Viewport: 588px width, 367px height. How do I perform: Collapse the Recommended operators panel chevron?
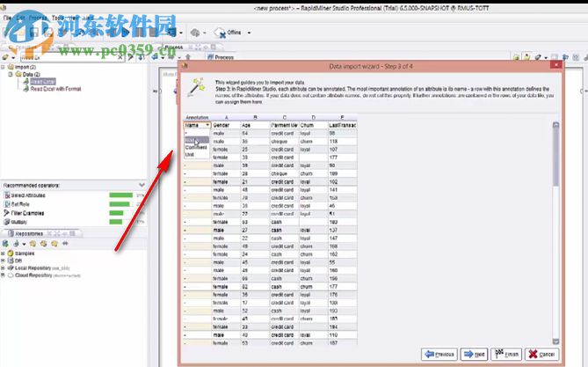[x=142, y=185]
